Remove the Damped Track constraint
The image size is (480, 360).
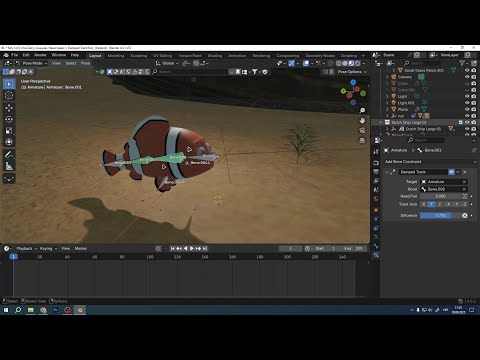pos(465,172)
